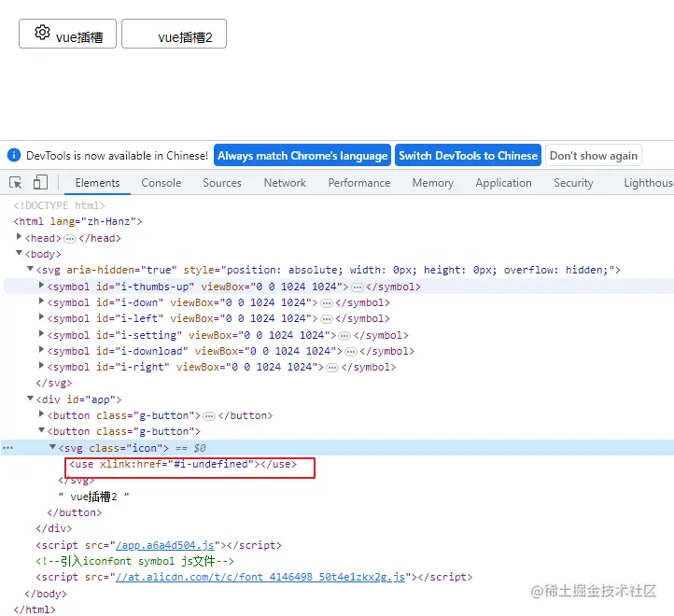674x616 pixels.
Task: Select the iconfont symbol comment line
Action: [135, 561]
